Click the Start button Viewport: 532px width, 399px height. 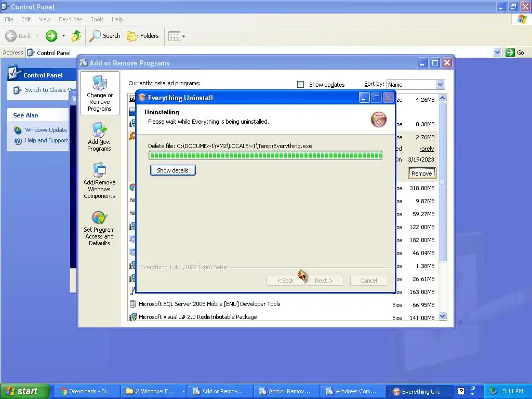point(24,391)
